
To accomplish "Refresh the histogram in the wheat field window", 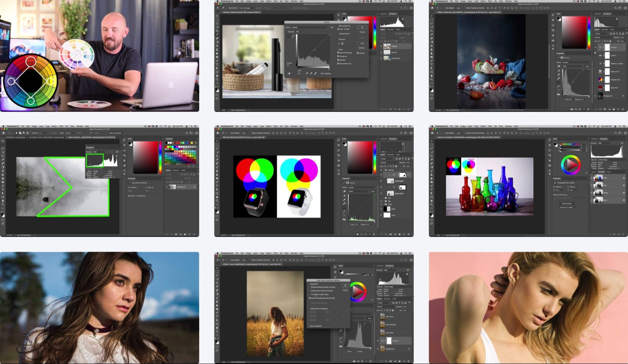I will pyautogui.click(x=408, y=270).
